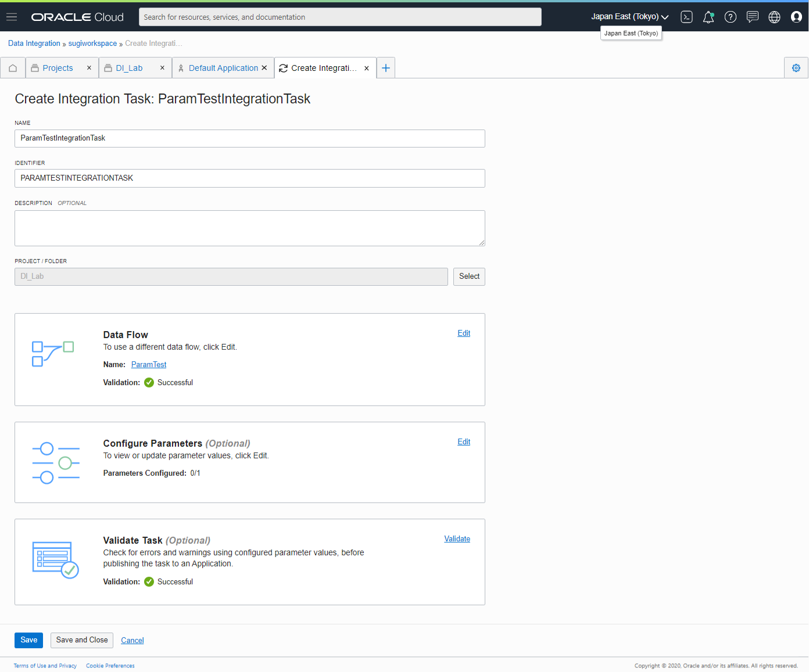Screen dimensions: 809x672
Task: Click the DI_Lab project folder field
Action: pyautogui.click(x=231, y=276)
